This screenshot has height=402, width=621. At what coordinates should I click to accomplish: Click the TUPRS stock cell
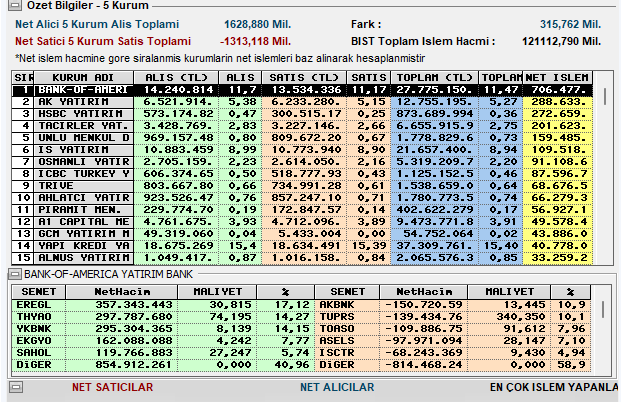coord(347,317)
